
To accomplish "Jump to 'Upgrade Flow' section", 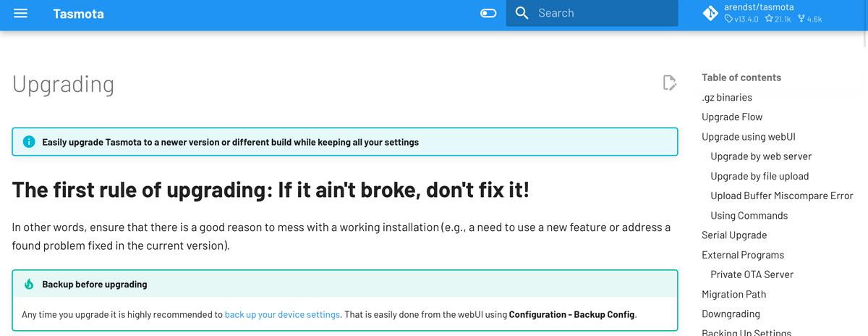I will tap(732, 117).
